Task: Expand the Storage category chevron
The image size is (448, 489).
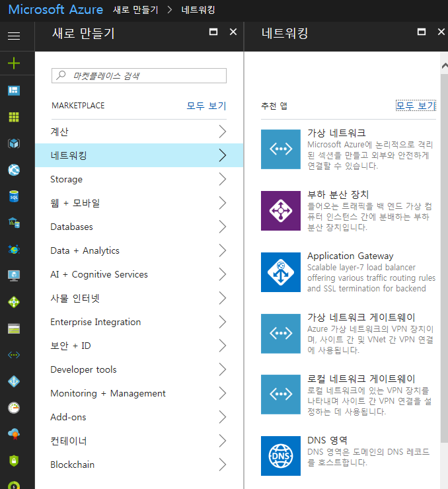Action: click(222, 179)
